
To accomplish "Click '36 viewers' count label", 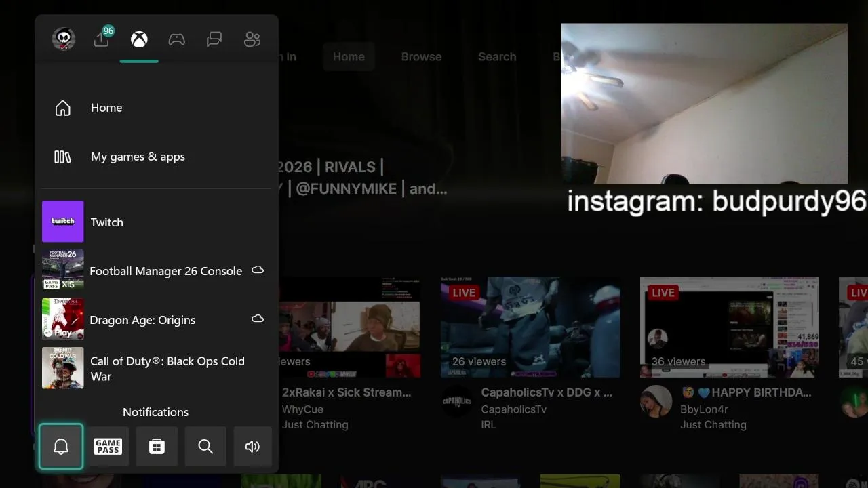I will pos(678,362).
